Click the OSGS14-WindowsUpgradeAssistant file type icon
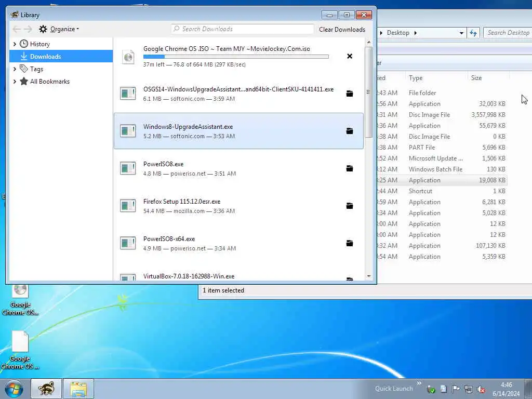The image size is (532, 399). click(128, 94)
